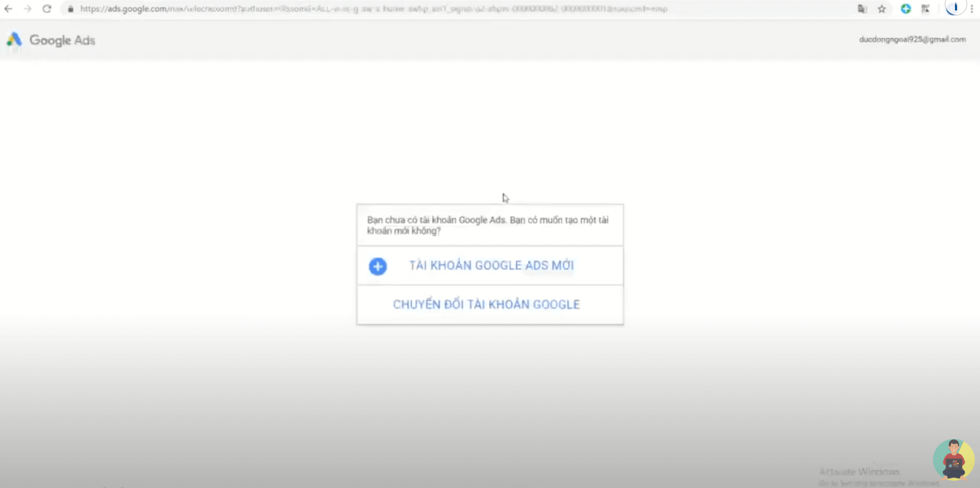Click the Google Ads logo

tap(14, 40)
